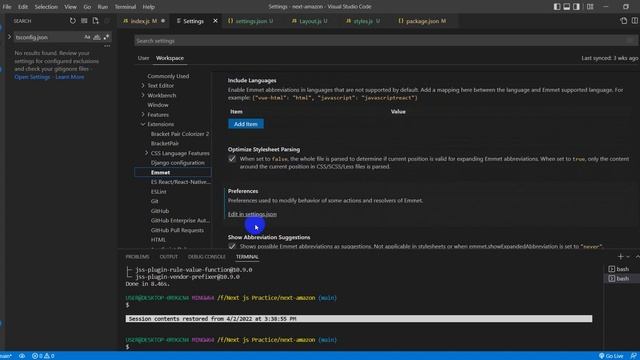The image size is (640, 360).
Task: Open Settings (JSON) file icon
Action: coord(623,21)
